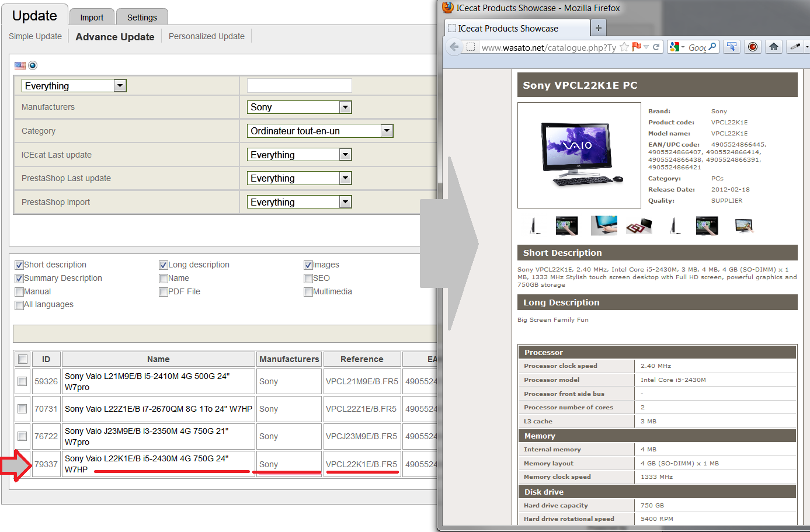Go back with Firefox back arrow
This screenshot has width=810, height=532.
[454, 47]
